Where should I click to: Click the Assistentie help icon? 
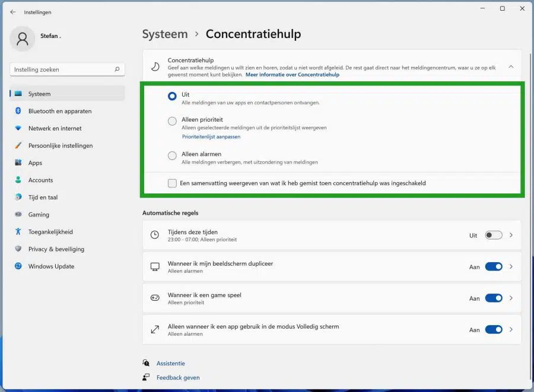pyautogui.click(x=146, y=363)
